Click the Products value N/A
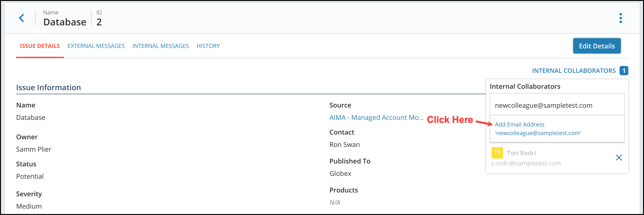This screenshot has height=215, width=644. pos(335,202)
